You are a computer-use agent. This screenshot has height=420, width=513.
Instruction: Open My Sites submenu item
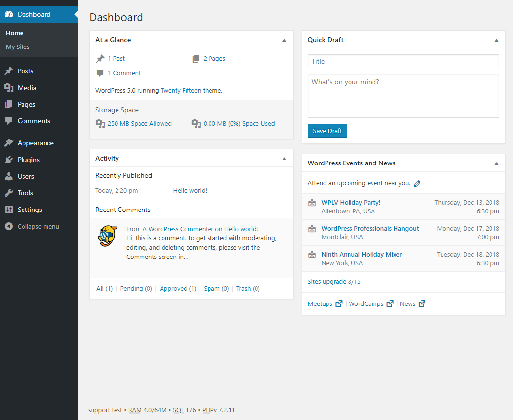pyautogui.click(x=18, y=47)
